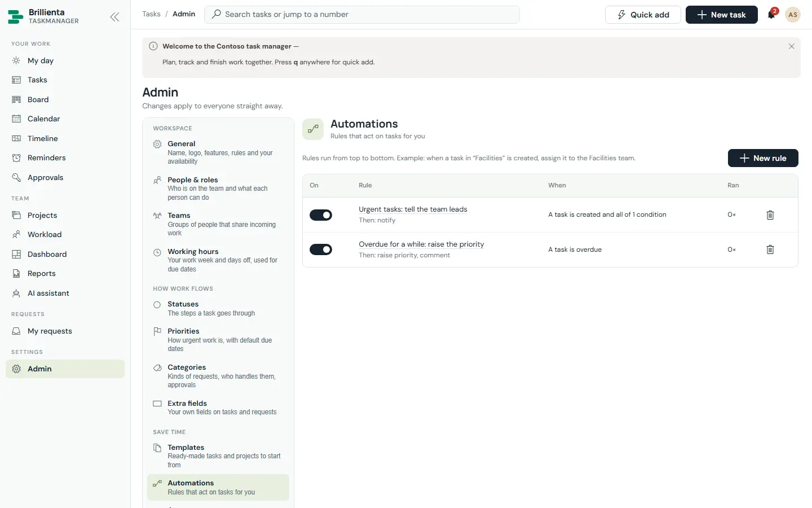The width and height of the screenshot is (812, 508).
Task: Delete the Urgent tasks rule
Action: pos(770,215)
